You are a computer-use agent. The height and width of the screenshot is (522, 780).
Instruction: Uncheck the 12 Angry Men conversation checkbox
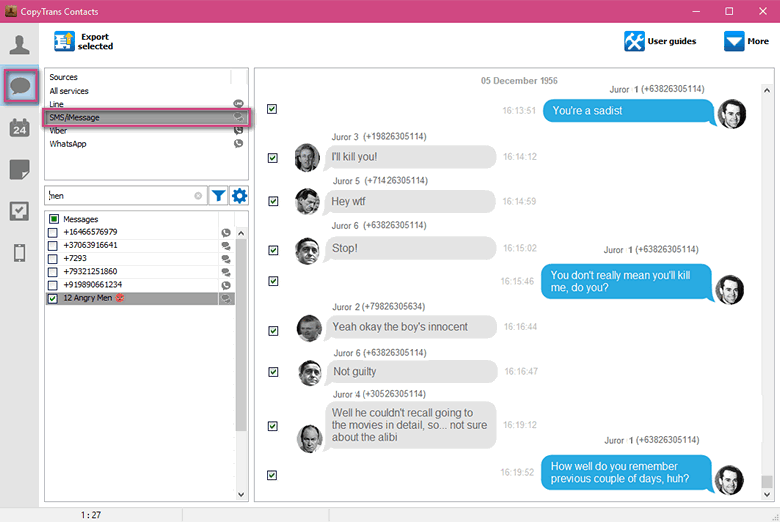[53, 299]
